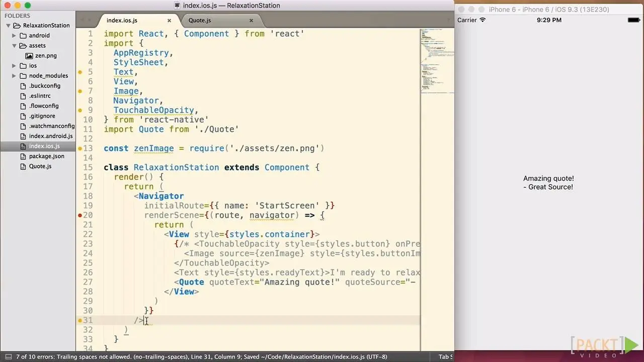The image size is (644, 362).
Task: Select index.ios.js in the sidebar
Action: 44,146
